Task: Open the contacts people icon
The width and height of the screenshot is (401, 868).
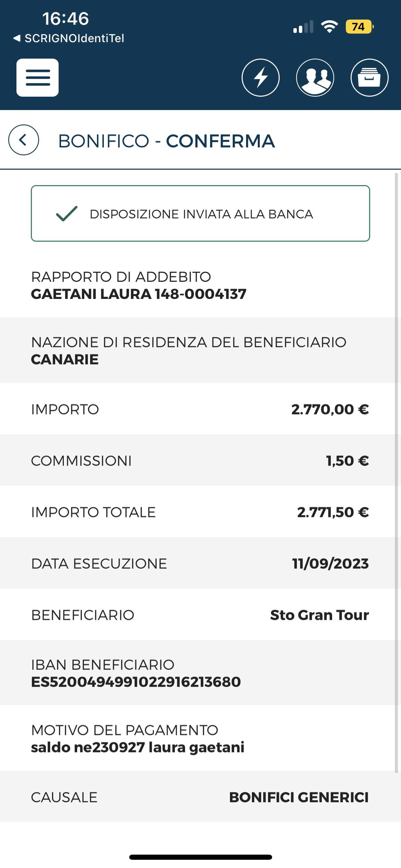Action: tap(315, 77)
